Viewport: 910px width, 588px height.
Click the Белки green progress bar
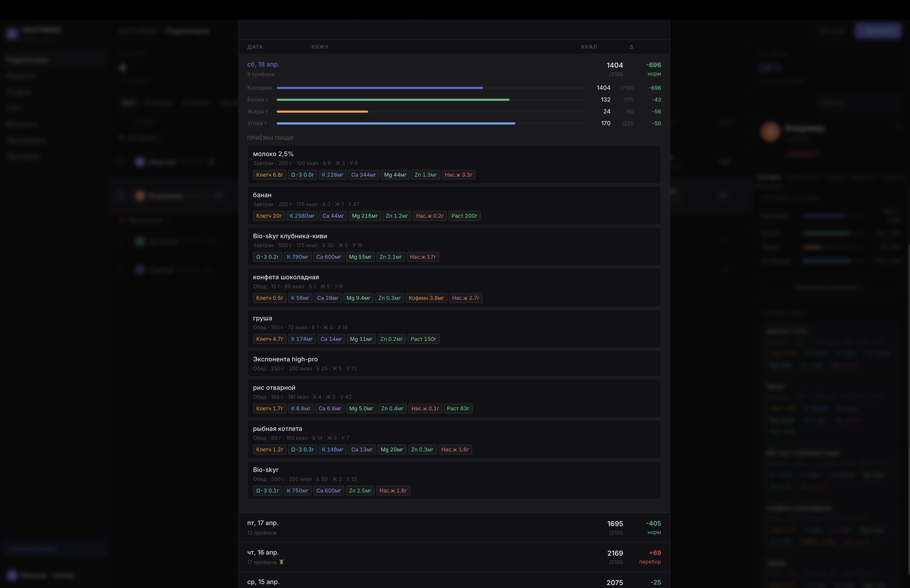393,100
